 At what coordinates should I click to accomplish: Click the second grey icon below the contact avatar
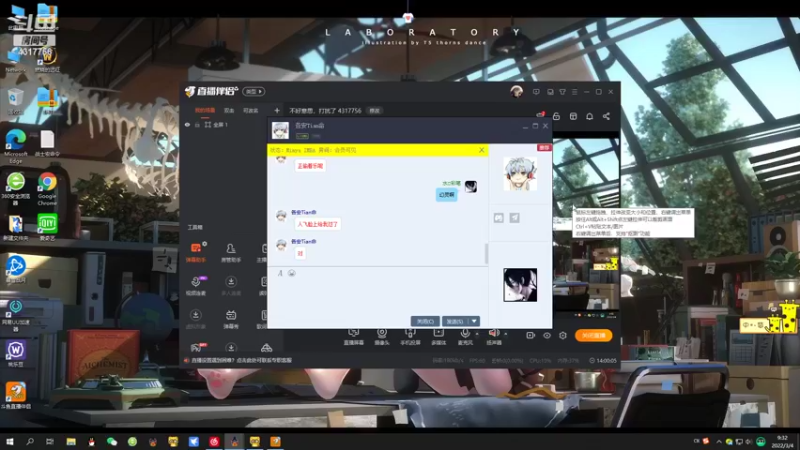pyautogui.click(x=514, y=218)
